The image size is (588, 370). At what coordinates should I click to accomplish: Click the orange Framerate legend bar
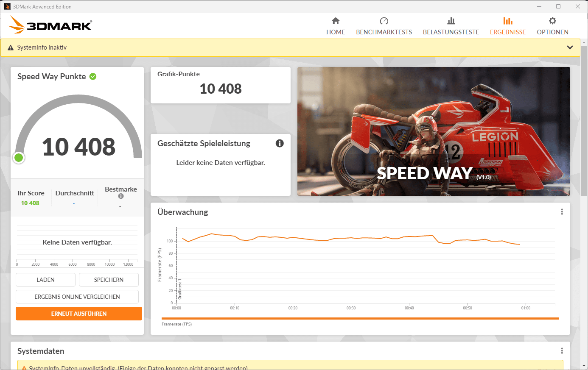click(x=360, y=318)
